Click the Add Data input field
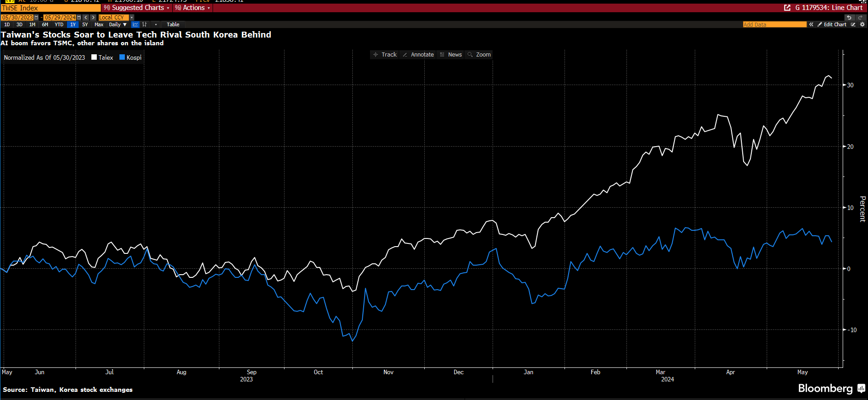868x400 pixels. coord(774,24)
